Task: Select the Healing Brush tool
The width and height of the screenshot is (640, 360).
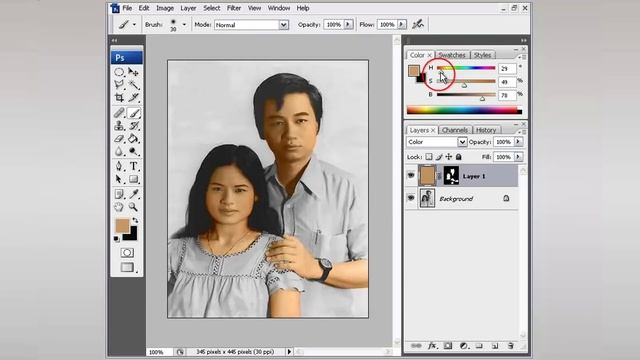Action: click(x=119, y=113)
